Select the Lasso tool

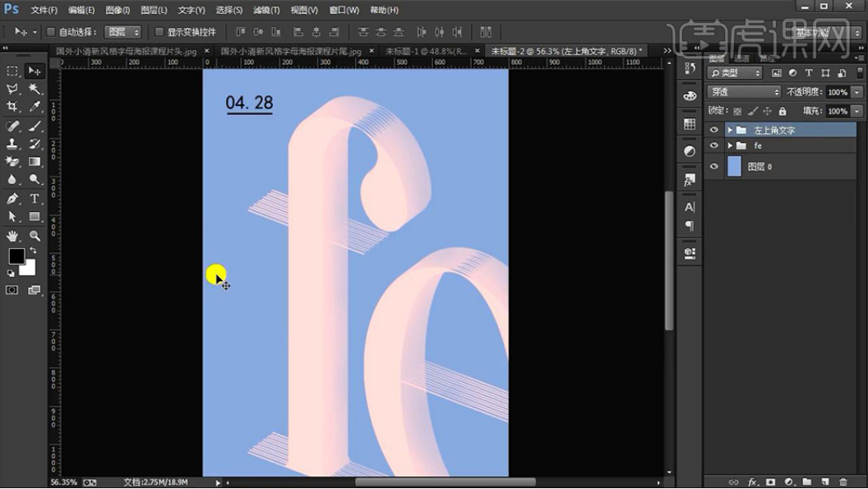12,89
